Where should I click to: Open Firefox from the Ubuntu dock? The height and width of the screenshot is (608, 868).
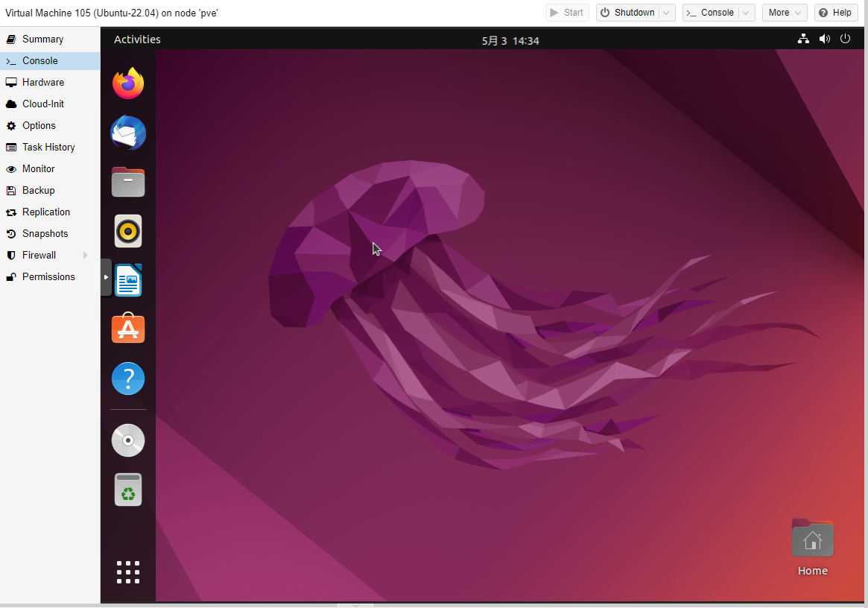pos(128,83)
